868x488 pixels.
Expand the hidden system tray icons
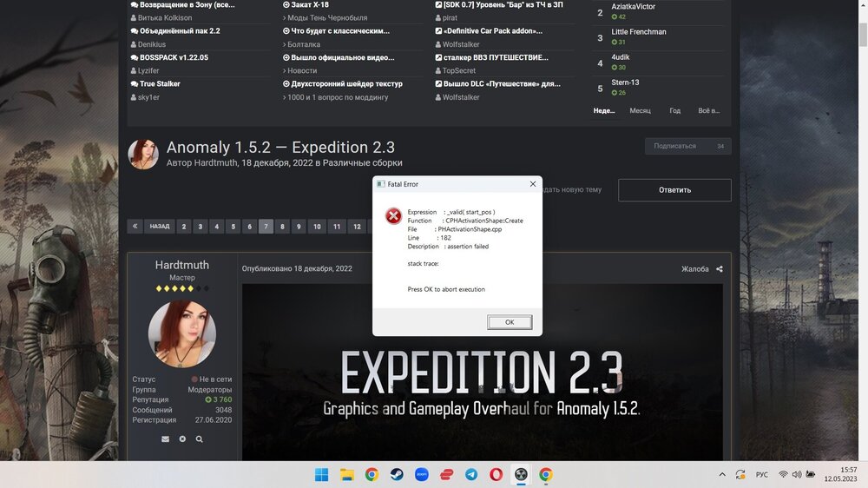pos(722,474)
